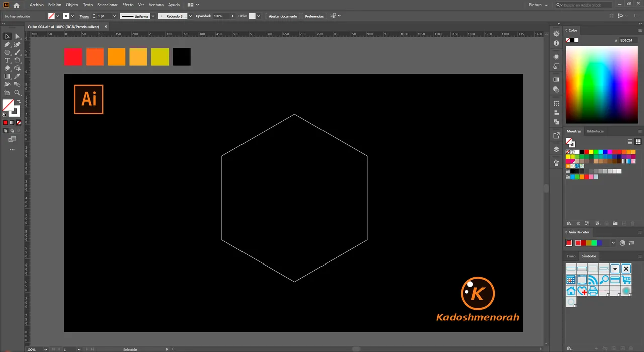The width and height of the screenshot is (644, 352).
Task: Select the Polygon shape tool
Action: pos(7,52)
